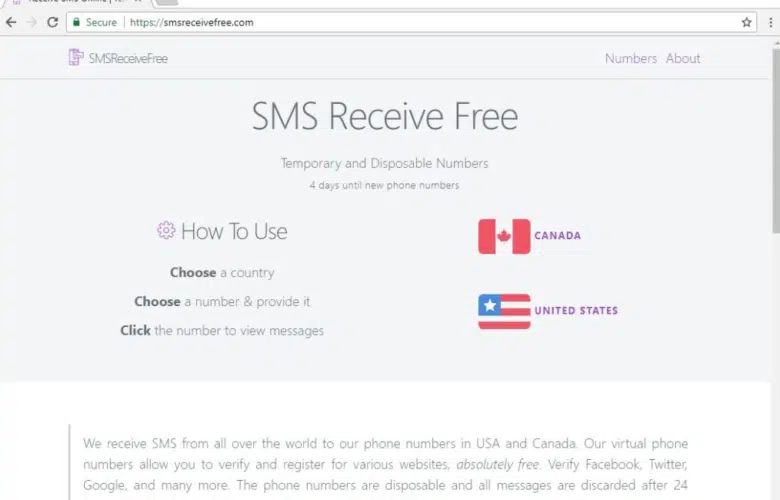Click the vertical page scrollbar
This screenshot has width=780, height=500.
[776, 138]
